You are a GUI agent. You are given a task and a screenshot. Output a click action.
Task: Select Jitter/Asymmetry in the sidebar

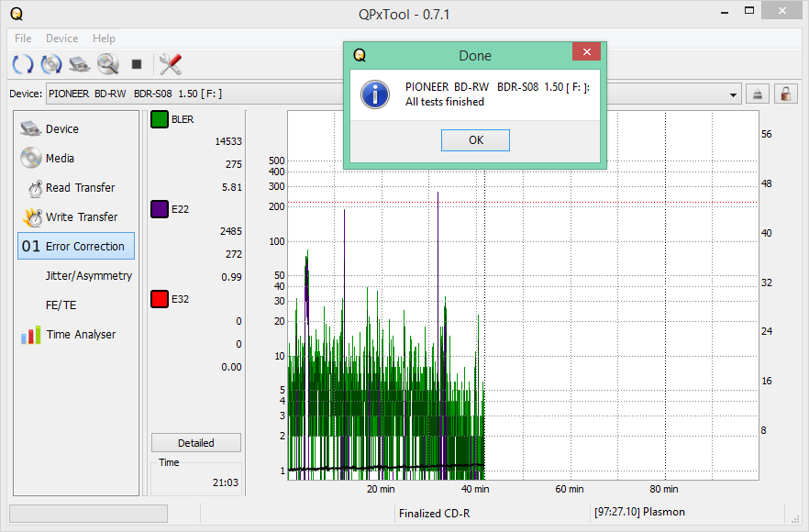[89, 275]
